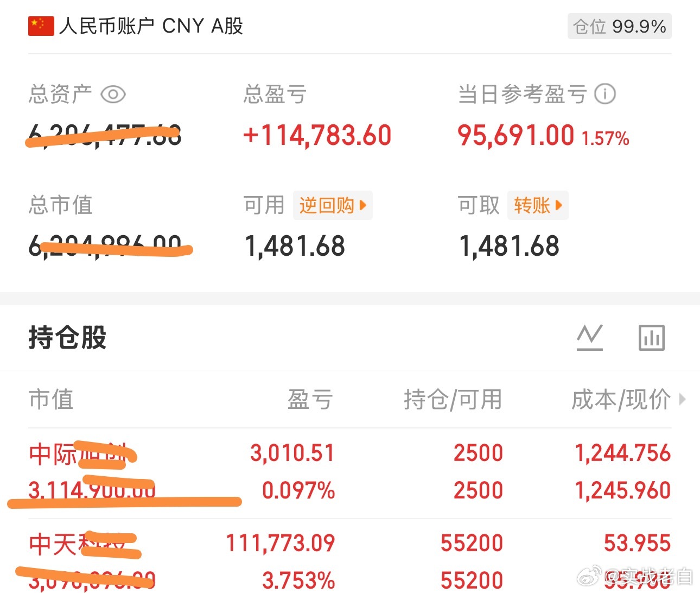Tap the 当日参考盈亏 label

pos(522,94)
